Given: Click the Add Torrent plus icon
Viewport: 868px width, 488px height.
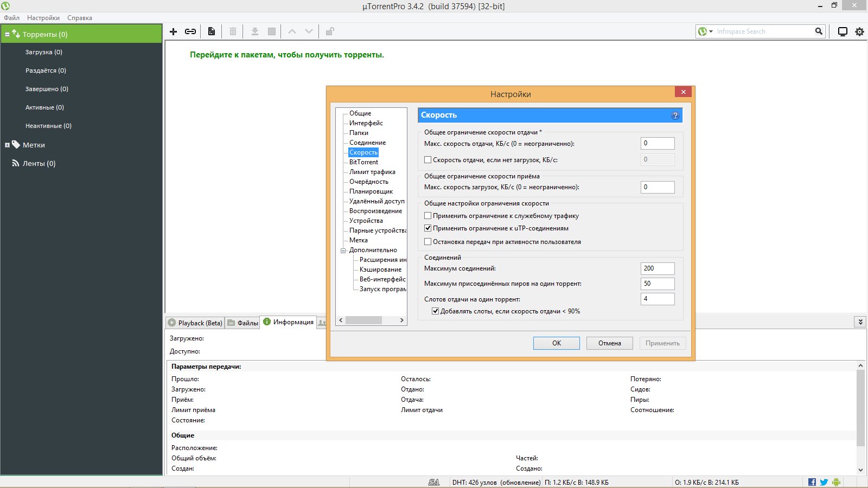Looking at the screenshot, I should point(174,31).
